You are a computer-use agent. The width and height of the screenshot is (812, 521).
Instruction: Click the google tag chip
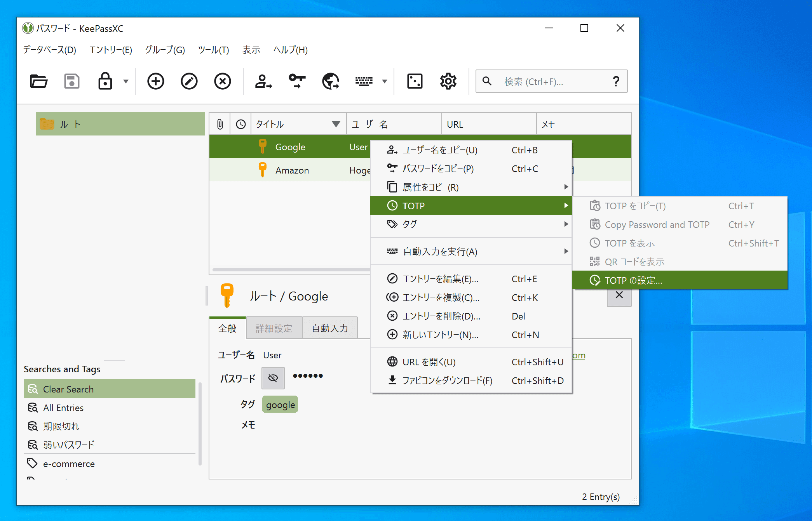click(280, 405)
